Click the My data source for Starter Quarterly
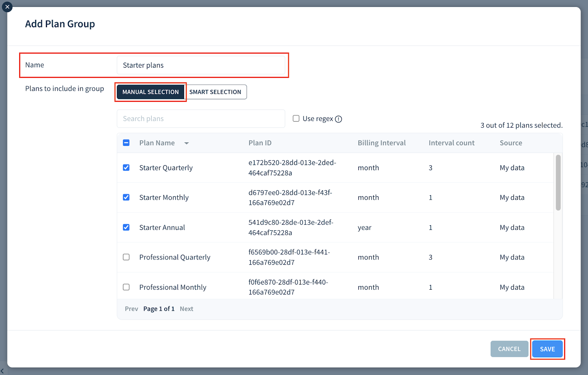 pyautogui.click(x=512, y=168)
